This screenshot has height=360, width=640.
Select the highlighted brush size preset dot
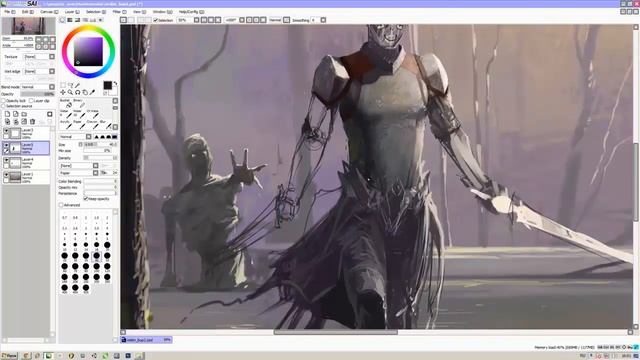point(96,256)
